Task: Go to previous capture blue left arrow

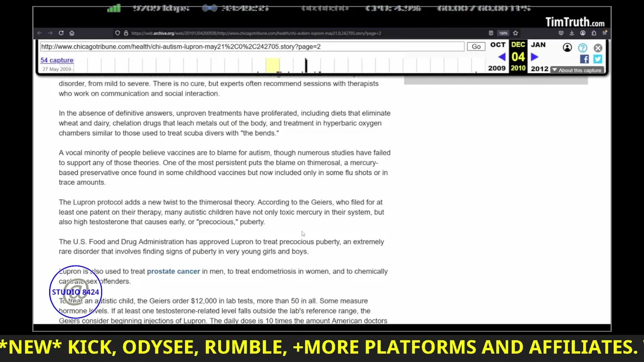Action: pyautogui.click(x=502, y=57)
